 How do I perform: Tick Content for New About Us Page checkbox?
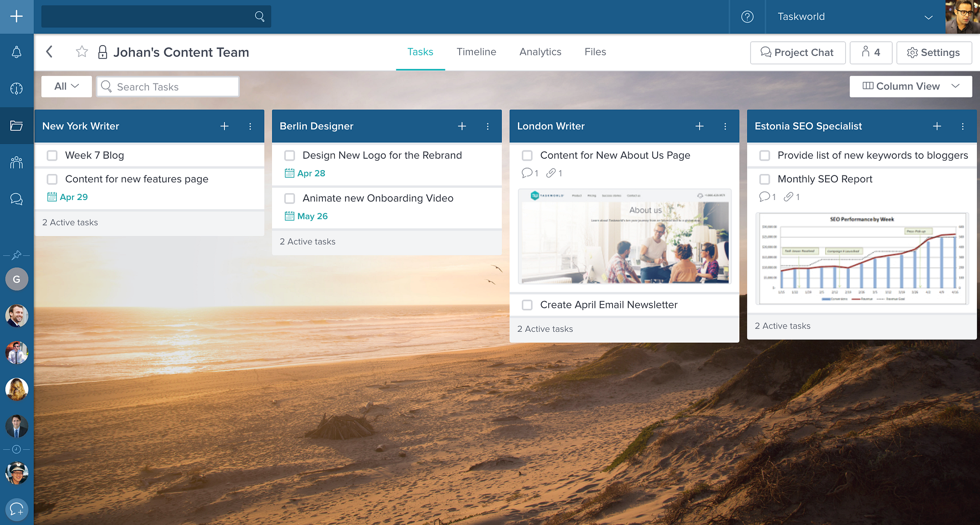tap(527, 155)
